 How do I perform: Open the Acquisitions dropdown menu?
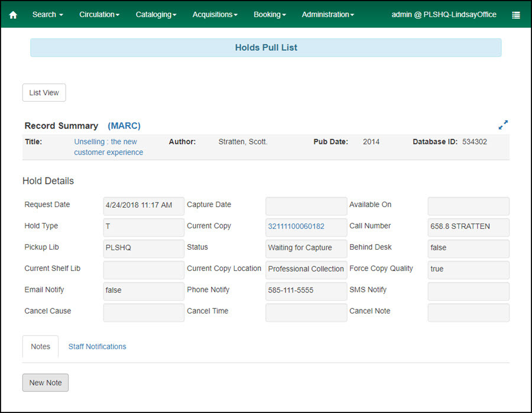215,15
